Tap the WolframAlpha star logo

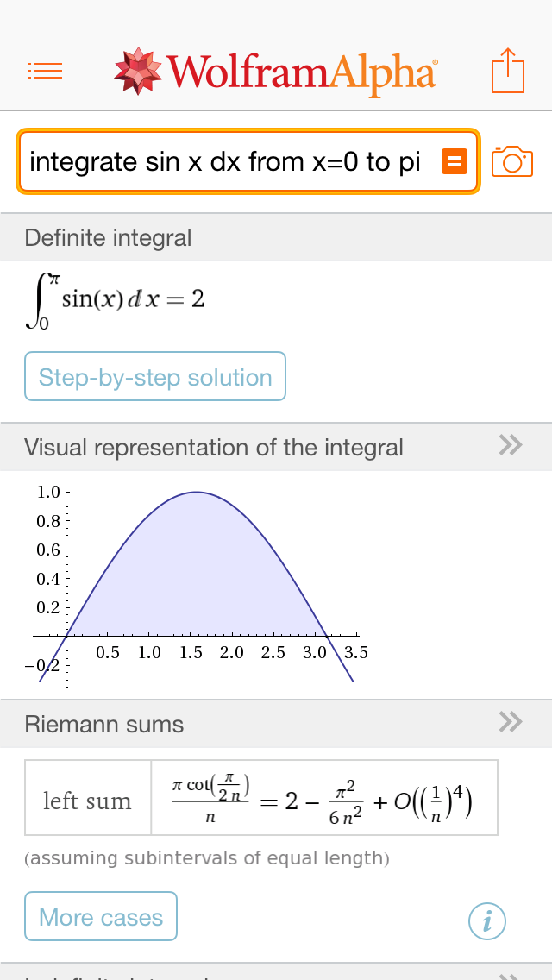(138, 71)
